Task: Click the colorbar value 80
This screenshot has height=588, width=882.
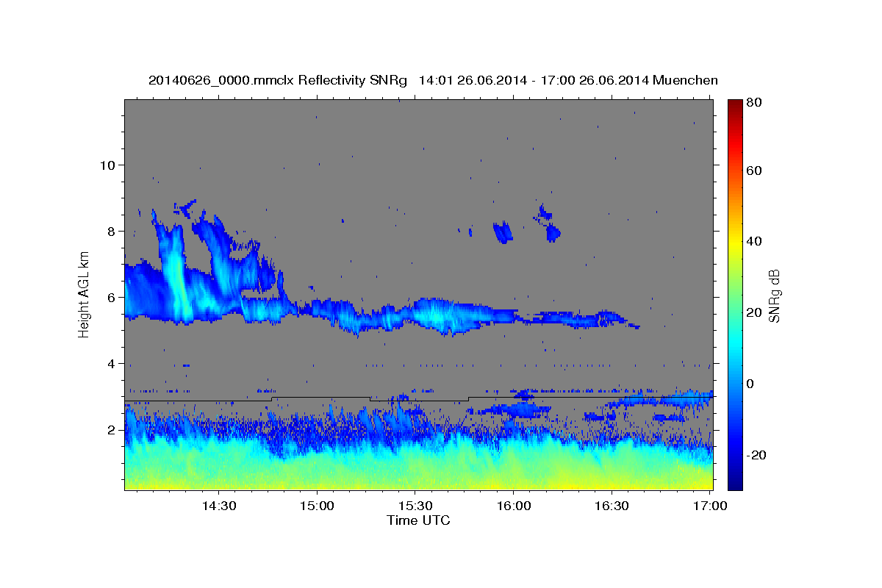Action: (x=754, y=104)
